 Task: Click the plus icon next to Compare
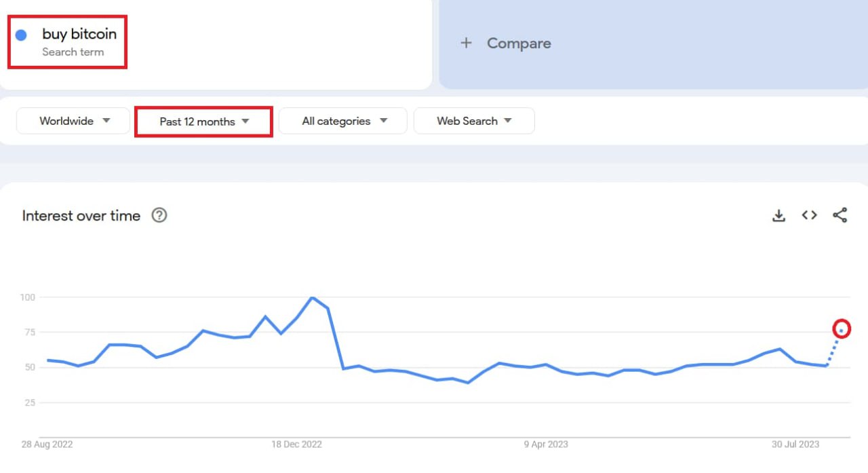point(467,43)
